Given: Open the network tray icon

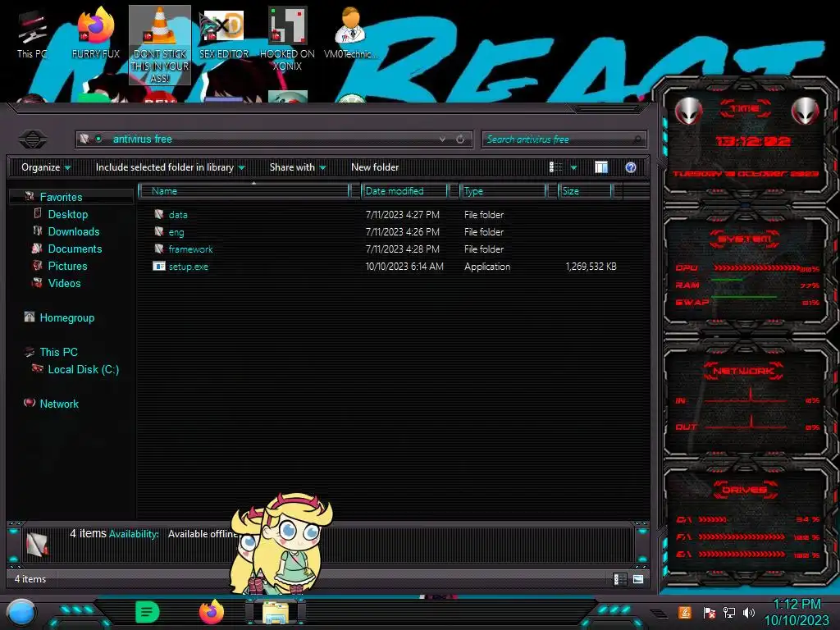Looking at the screenshot, I should pyautogui.click(x=729, y=613).
